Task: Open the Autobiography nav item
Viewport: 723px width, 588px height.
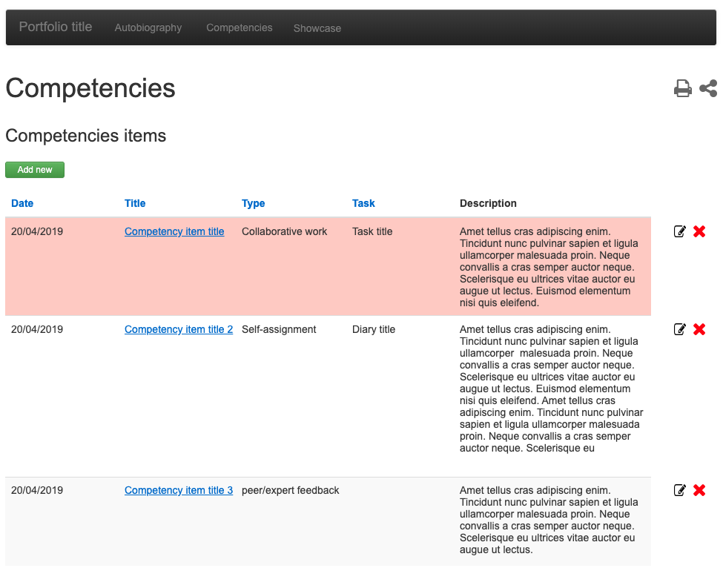Action: click(148, 28)
